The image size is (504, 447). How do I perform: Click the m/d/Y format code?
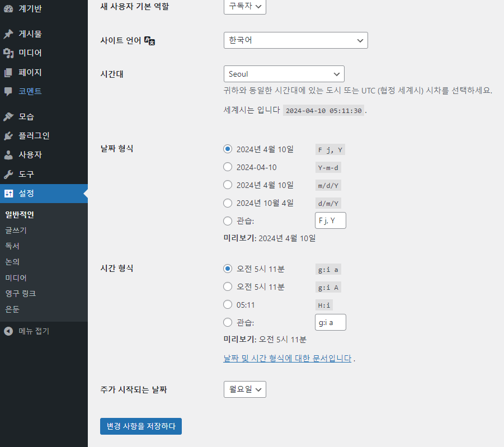(328, 186)
